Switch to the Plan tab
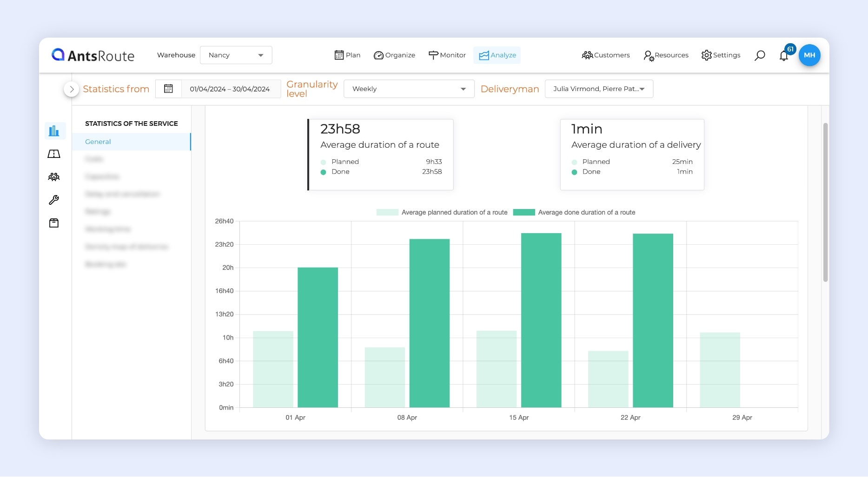868x477 pixels. 347,55
